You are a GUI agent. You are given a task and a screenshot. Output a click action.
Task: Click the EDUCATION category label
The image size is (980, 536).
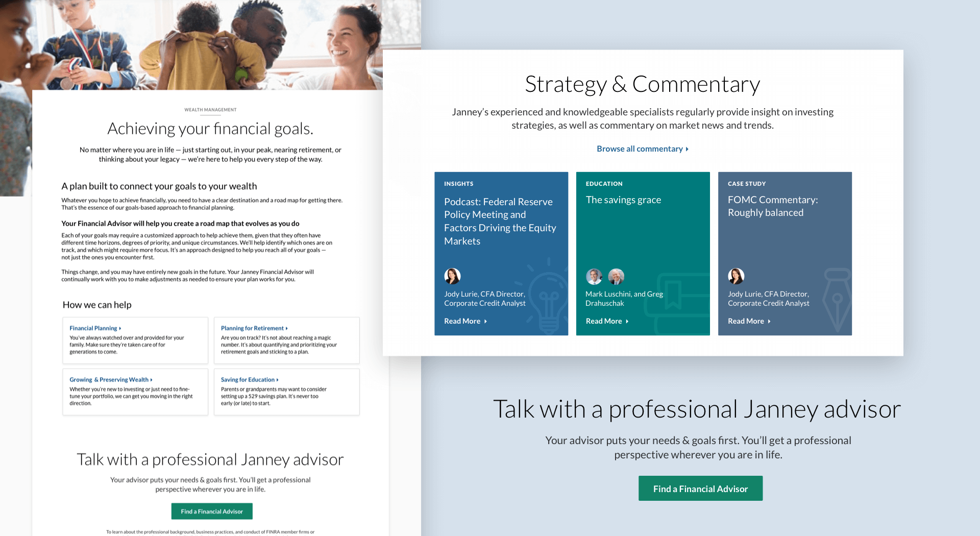(x=604, y=184)
